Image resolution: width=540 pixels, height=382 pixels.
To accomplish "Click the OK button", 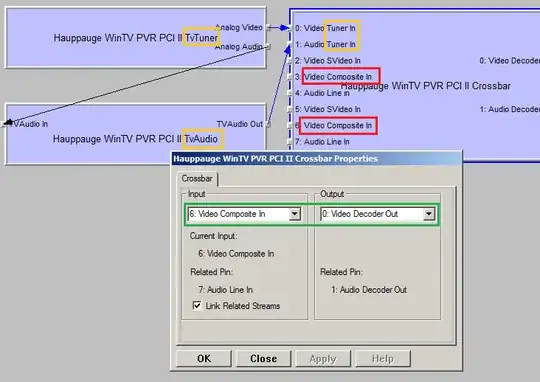I will [x=204, y=359].
